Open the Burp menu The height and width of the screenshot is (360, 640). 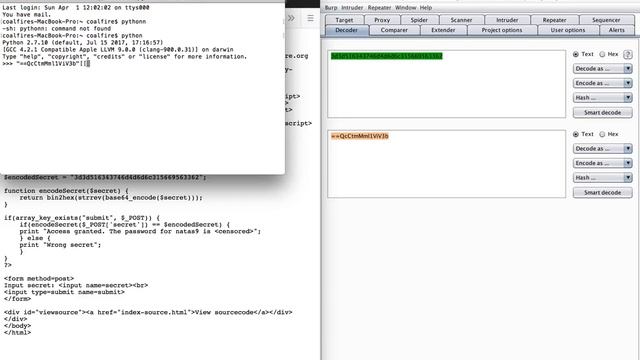pos(331,8)
